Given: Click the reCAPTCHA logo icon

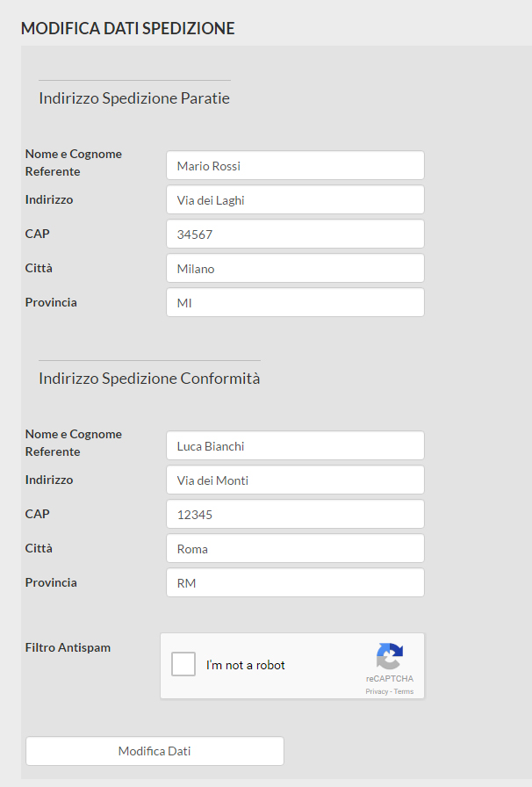Looking at the screenshot, I should click(389, 656).
